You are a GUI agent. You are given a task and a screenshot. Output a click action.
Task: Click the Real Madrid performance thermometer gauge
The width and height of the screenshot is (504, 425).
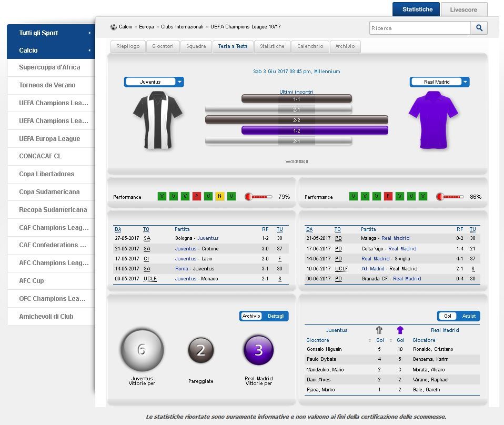point(450,196)
